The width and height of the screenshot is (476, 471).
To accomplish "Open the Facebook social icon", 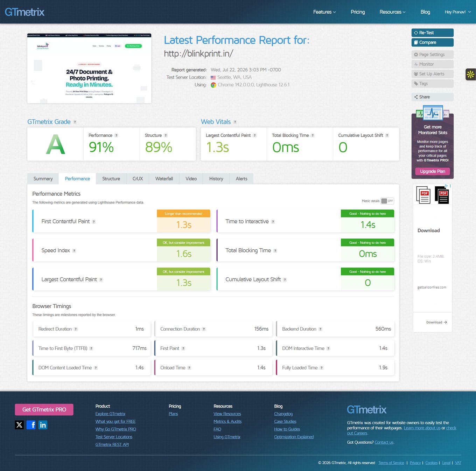I will point(31,425).
